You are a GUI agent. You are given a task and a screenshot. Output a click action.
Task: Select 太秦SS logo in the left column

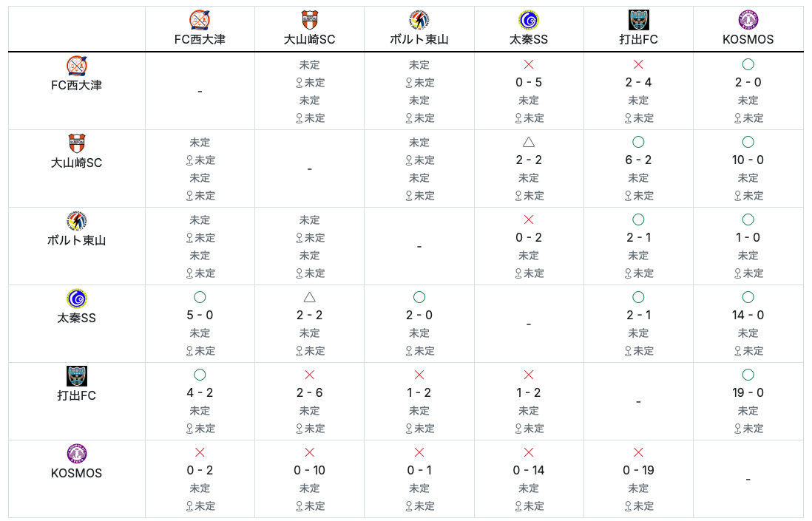pos(77,299)
